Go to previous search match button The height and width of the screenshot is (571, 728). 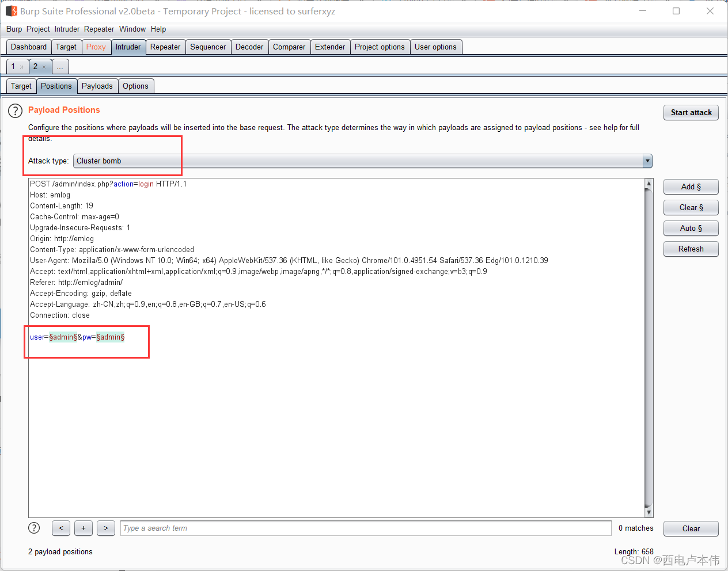tap(61, 528)
